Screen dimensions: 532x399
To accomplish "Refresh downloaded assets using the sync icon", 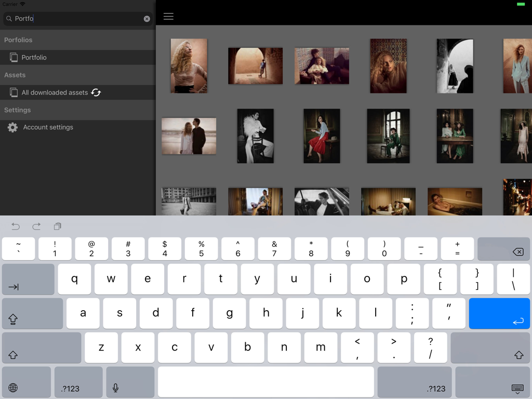I will [x=96, y=92].
